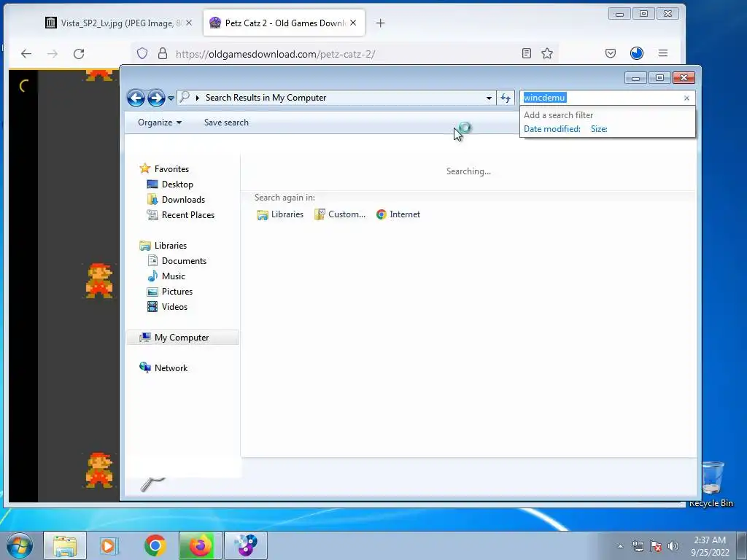Switch to Vista_SP2_Lv.jpg Firefox tab
This screenshot has height=560, width=747.
click(x=119, y=23)
